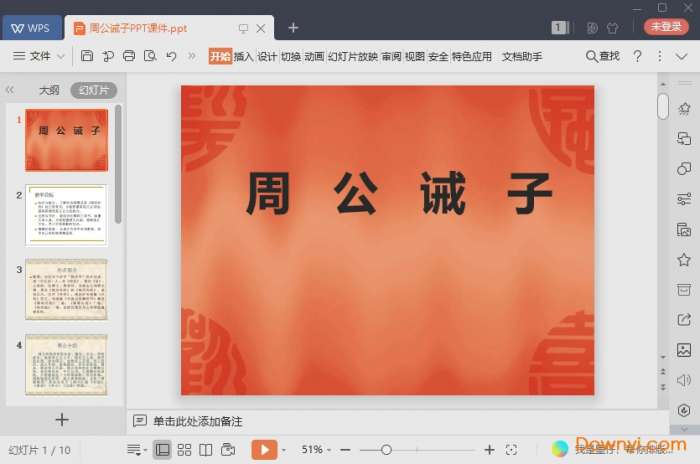The width and height of the screenshot is (700, 464).
Task: Click the Undo arrow icon
Action: pos(171,56)
